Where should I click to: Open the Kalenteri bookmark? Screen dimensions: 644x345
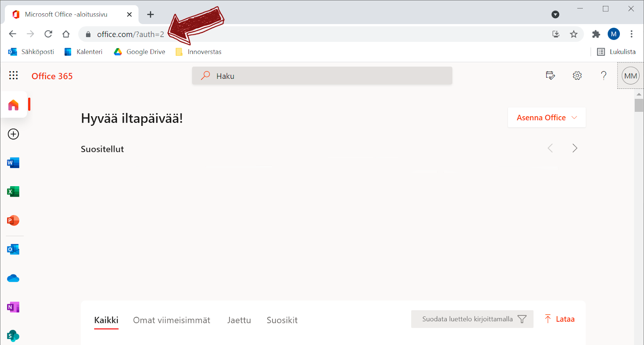(x=84, y=51)
